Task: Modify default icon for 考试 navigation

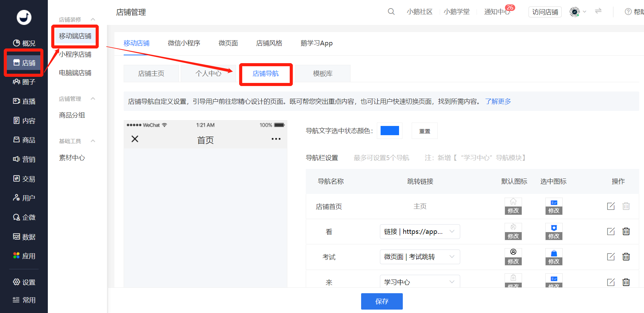Action: tap(513, 261)
